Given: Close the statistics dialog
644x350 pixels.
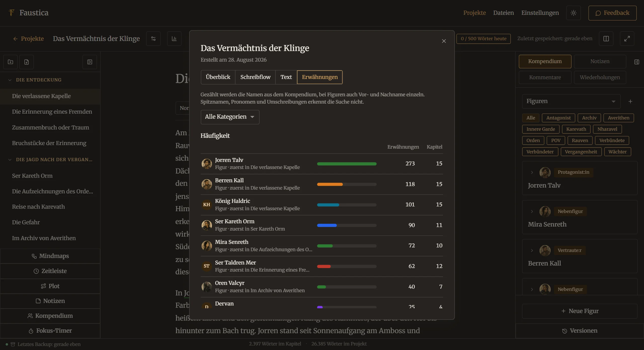Looking at the screenshot, I should (x=444, y=41).
